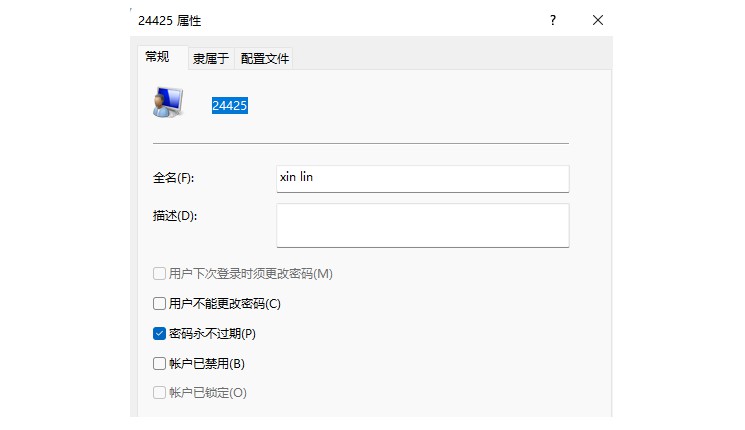Screen dimensions: 745x430
Task: Open the 隶属于 tab
Action: 210,58
